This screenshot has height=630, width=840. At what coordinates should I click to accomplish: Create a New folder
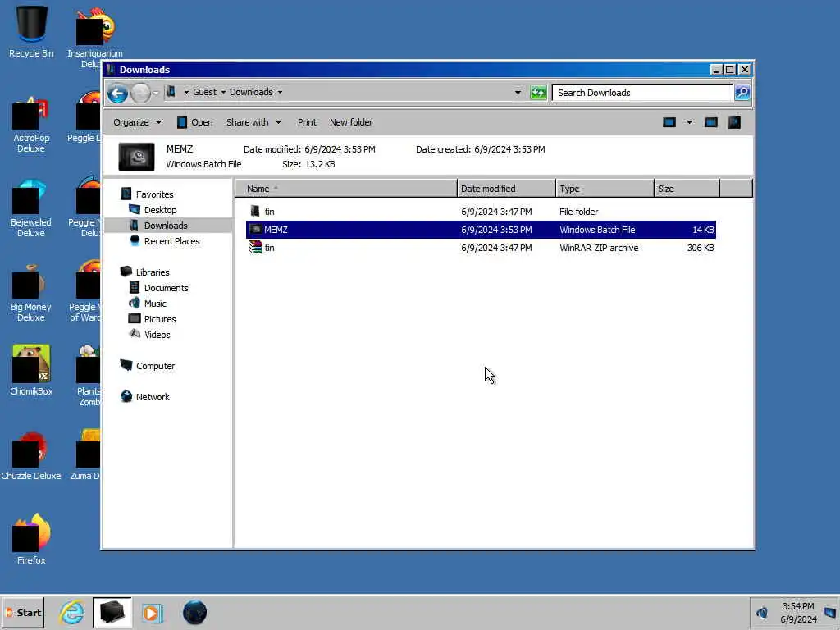tap(351, 123)
